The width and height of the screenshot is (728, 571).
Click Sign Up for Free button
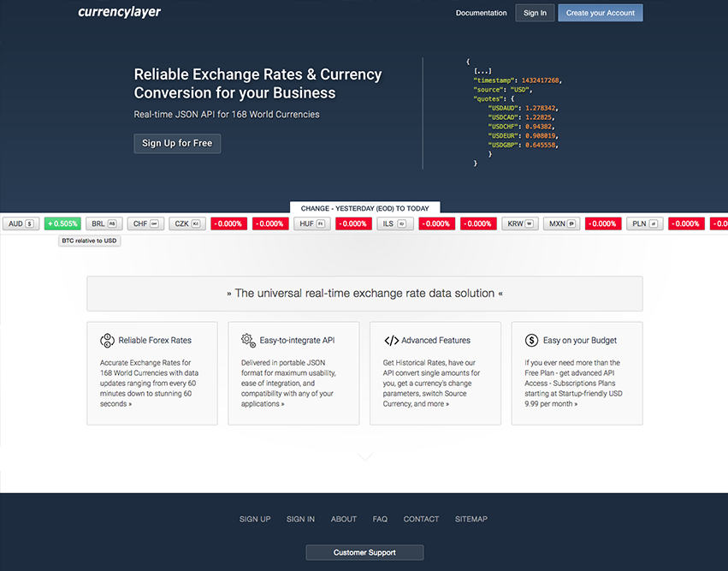[x=177, y=144]
